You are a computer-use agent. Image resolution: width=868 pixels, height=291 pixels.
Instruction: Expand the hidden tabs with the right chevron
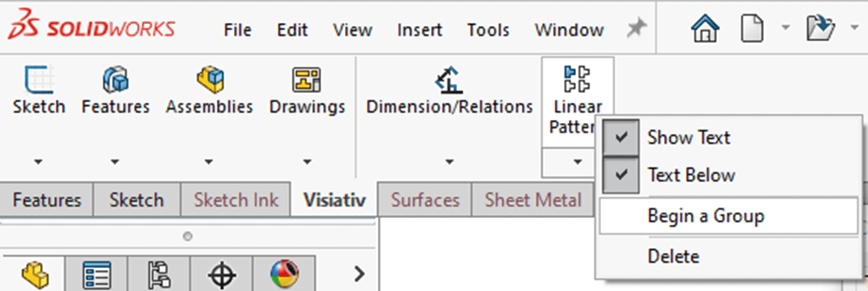(358, 274)
